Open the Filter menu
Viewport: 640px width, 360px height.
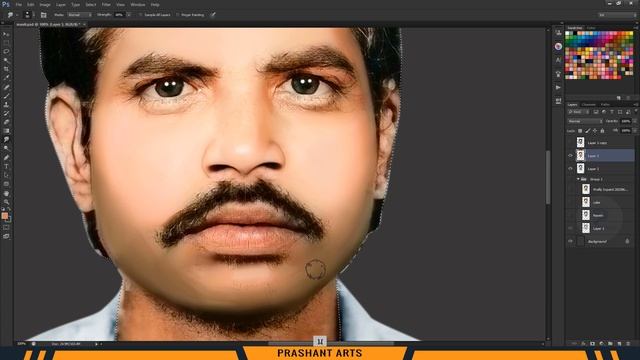tap(106, 4)
